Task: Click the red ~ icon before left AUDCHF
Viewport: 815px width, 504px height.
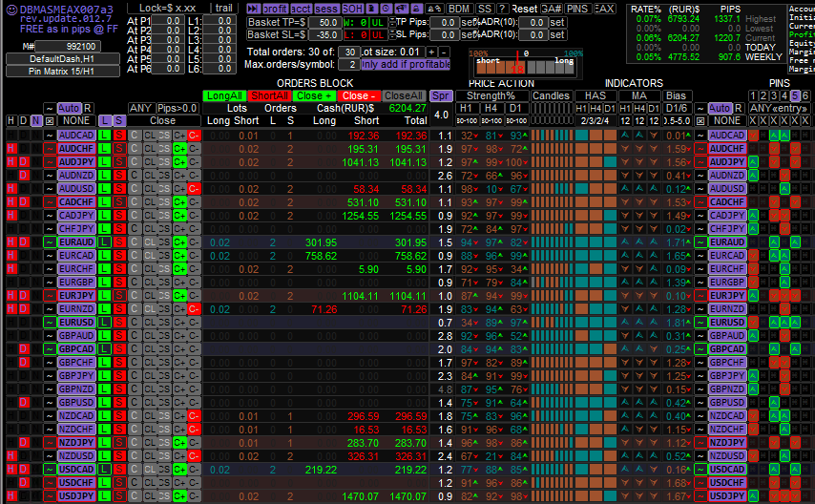Action: point(50,148)
